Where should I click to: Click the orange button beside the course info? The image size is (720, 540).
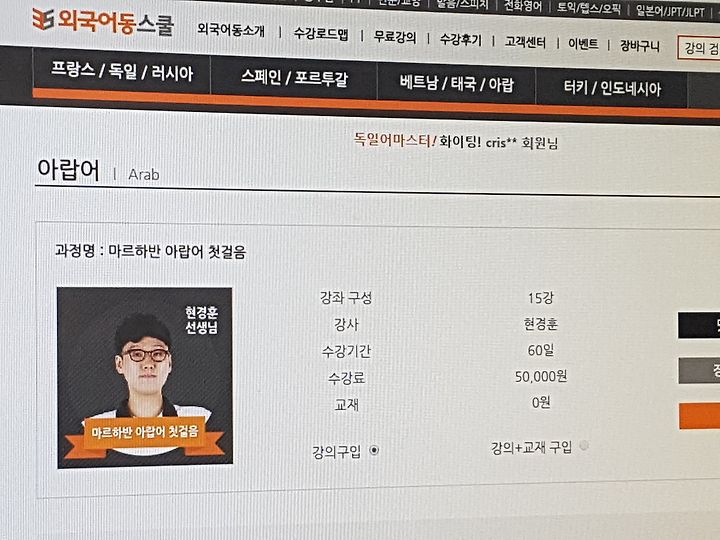click(699, 416)
